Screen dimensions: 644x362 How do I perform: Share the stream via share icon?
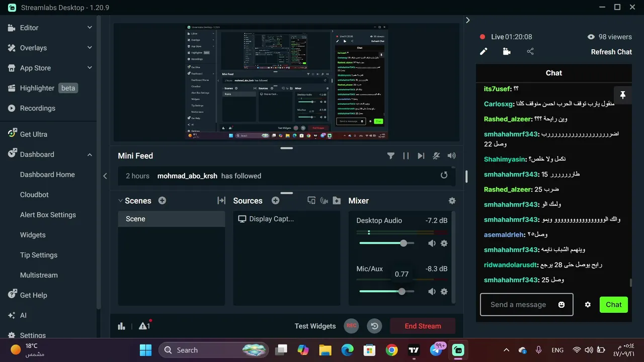point(530,51)
